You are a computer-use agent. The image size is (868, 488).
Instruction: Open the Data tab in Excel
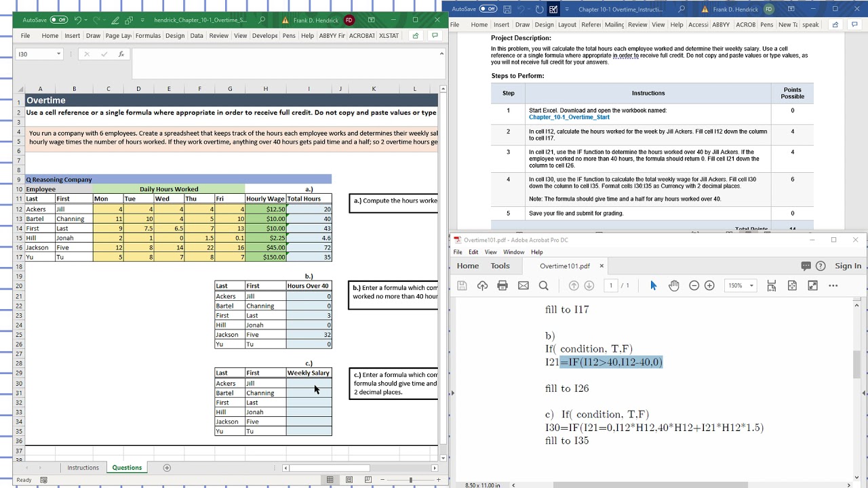pyautogui.click(x=197, y=36)
